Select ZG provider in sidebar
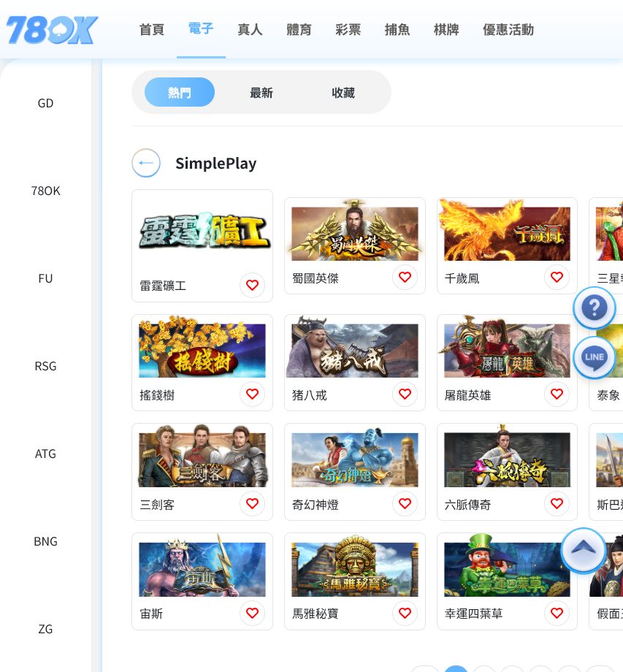 tap(45, 629)
